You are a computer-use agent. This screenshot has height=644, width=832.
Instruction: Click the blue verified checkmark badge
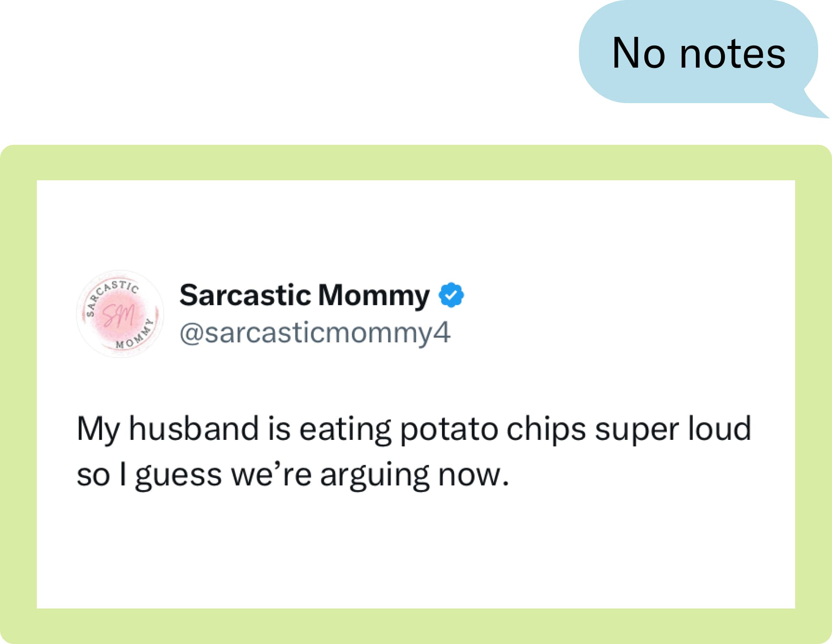coord(451,295)
